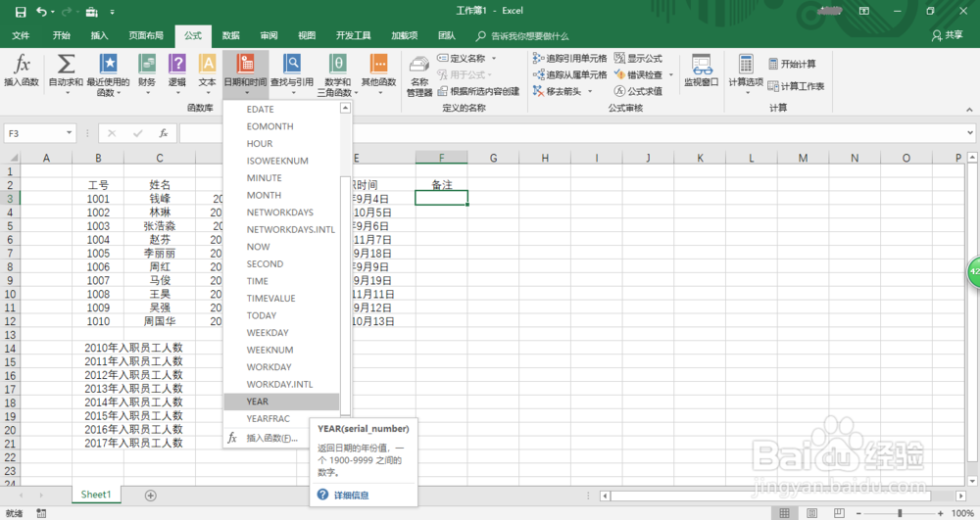
Task: Click the function list scrollbar thumb
Action: (345, 296)
